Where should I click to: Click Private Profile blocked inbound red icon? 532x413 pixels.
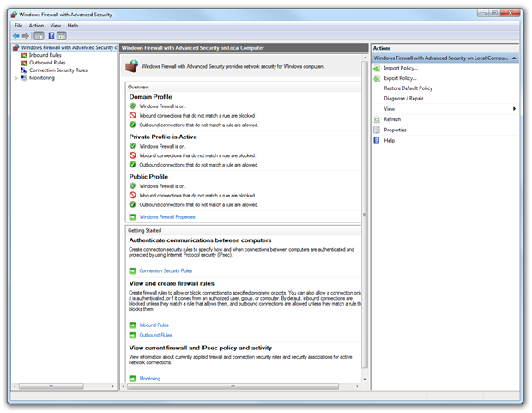[x=133, y=155]
